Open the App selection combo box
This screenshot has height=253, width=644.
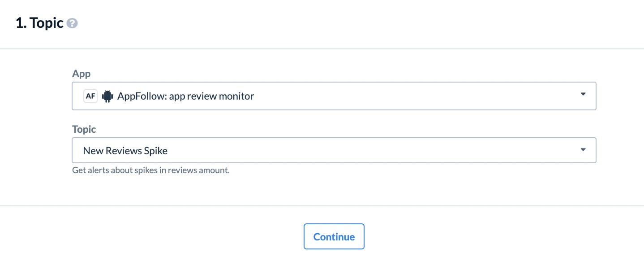pyautogui.click(x=334, y=96)
